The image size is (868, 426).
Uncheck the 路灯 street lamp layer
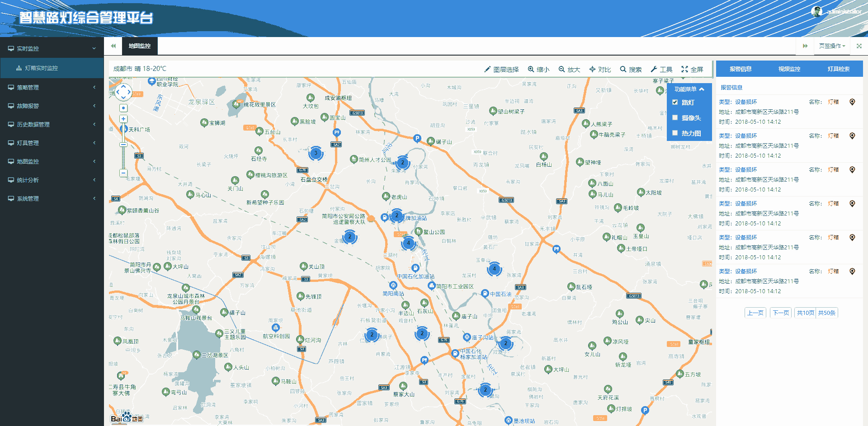click(x=675, y=102)
